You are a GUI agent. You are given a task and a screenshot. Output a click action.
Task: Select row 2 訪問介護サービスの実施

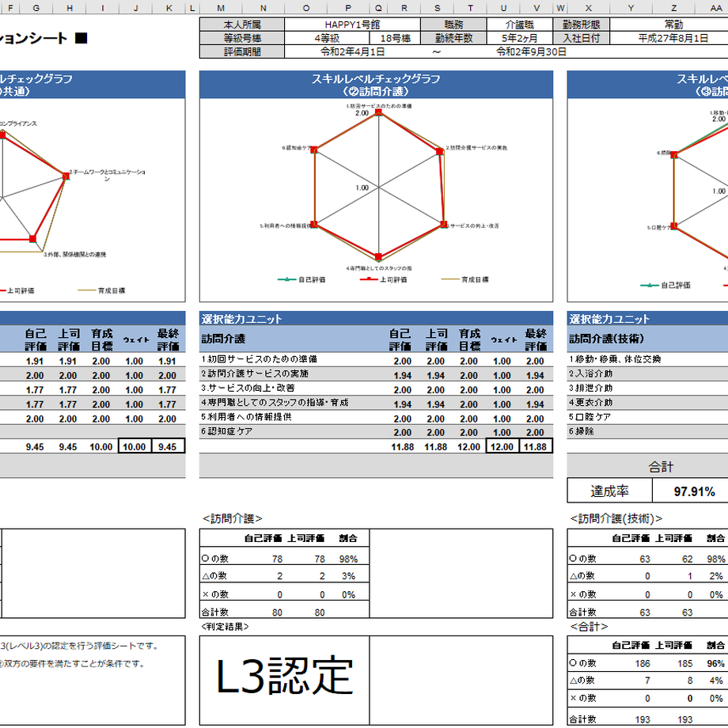coord(376,374)
